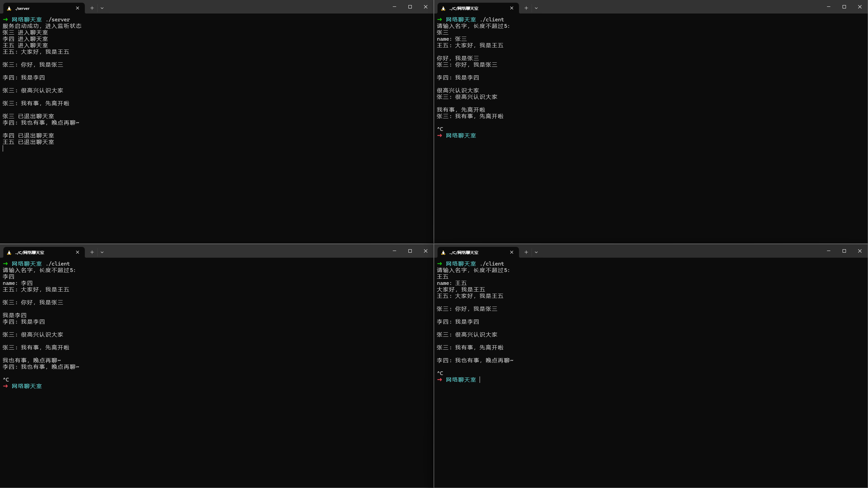Image resolution: width=868 pixels, height=488 pixels.
Task: Minimize the 张三 client terminal window
Action: point(829,7)
